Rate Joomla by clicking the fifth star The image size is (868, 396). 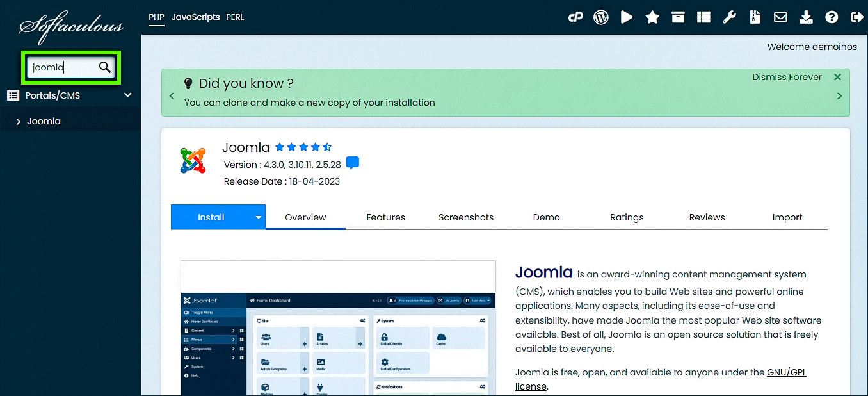pyautogui.click(x=327, y=147)
